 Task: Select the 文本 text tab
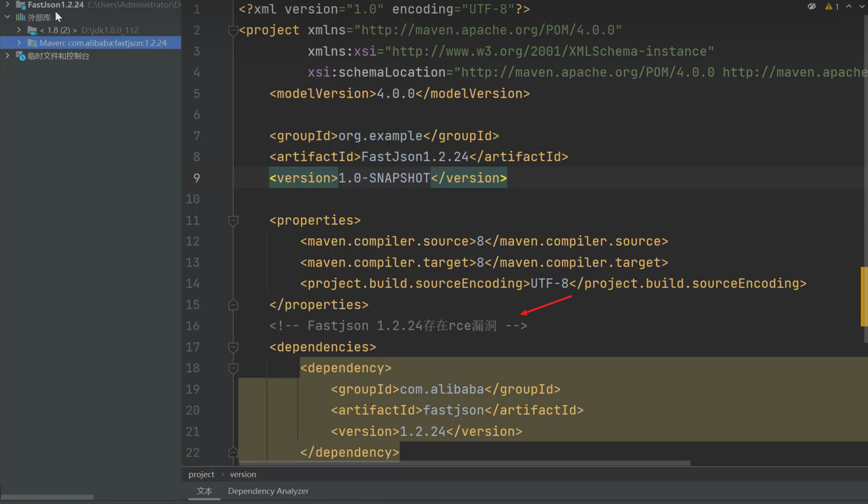[204, 491]
